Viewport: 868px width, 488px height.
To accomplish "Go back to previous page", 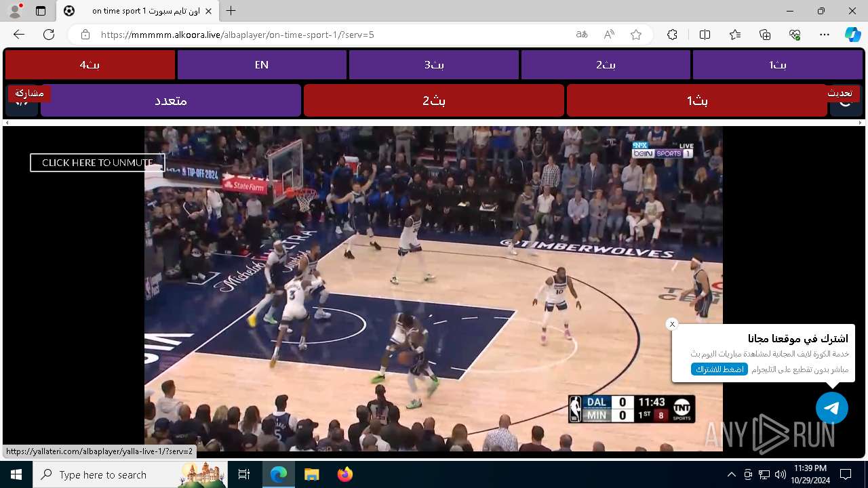I will coord(19,35).
